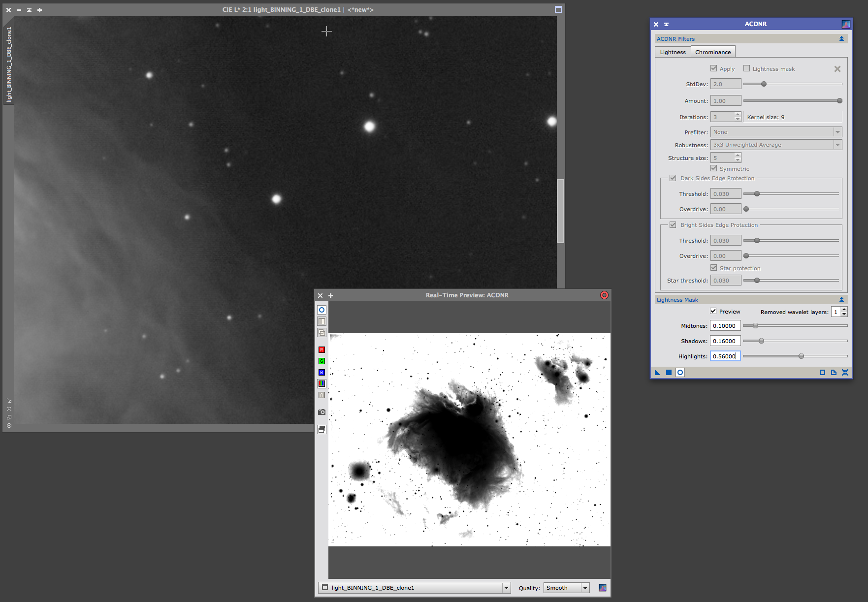Click the New Instance triangle icon
This screenshot has height=602, width=868.
click(657, 373)
